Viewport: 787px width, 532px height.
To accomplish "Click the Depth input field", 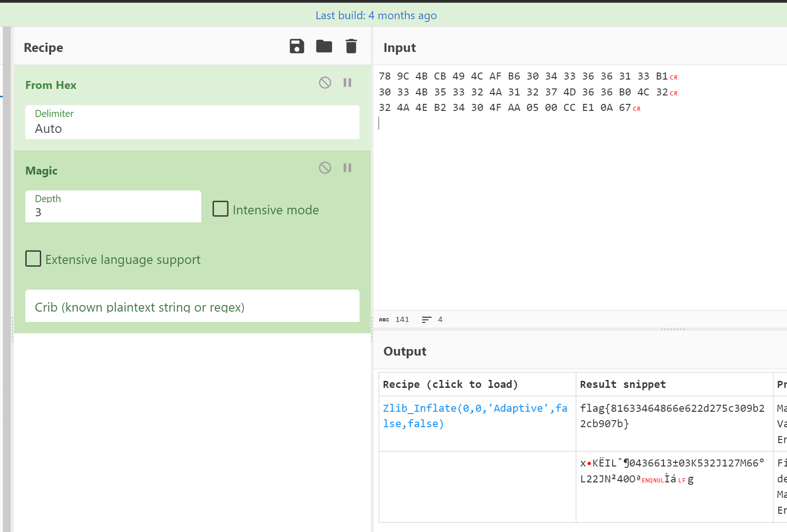I will point(113,206).
